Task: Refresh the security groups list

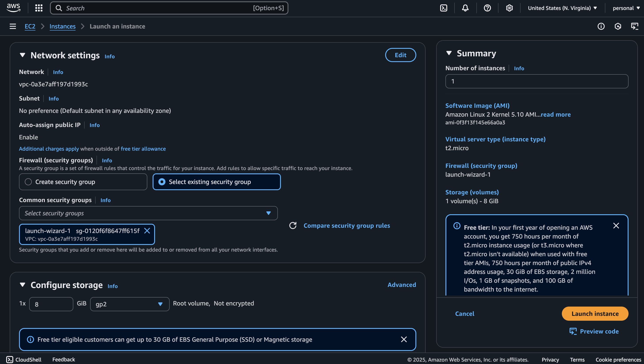Action: click(x=293, y=226)
